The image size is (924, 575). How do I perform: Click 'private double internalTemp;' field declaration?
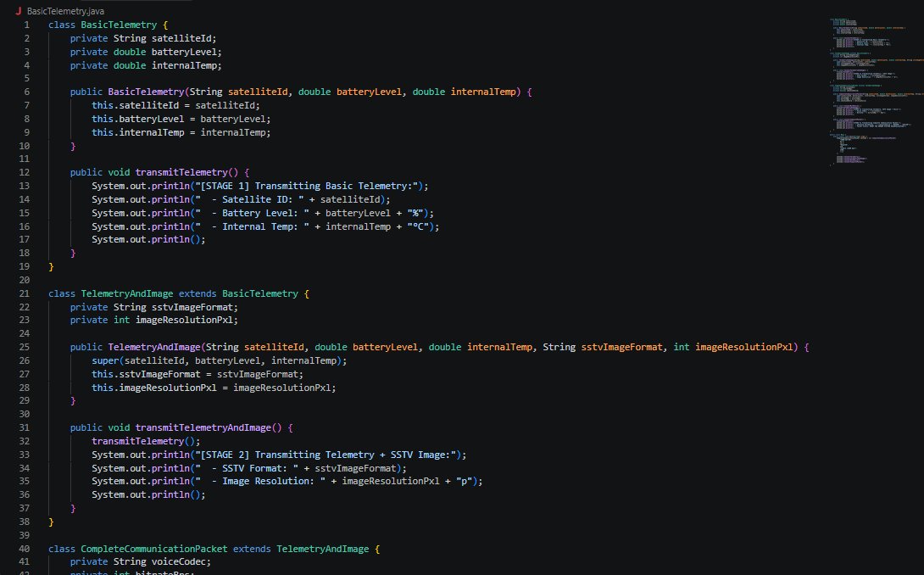146,65
